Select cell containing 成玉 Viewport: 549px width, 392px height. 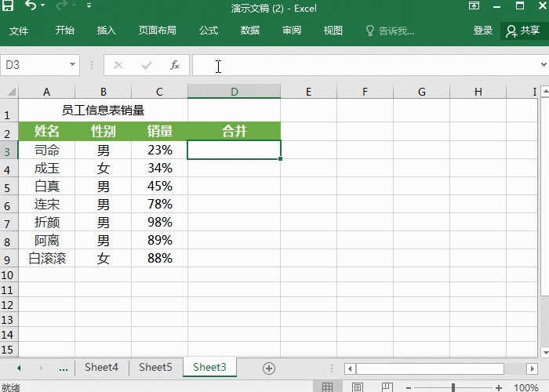[46, 169]
